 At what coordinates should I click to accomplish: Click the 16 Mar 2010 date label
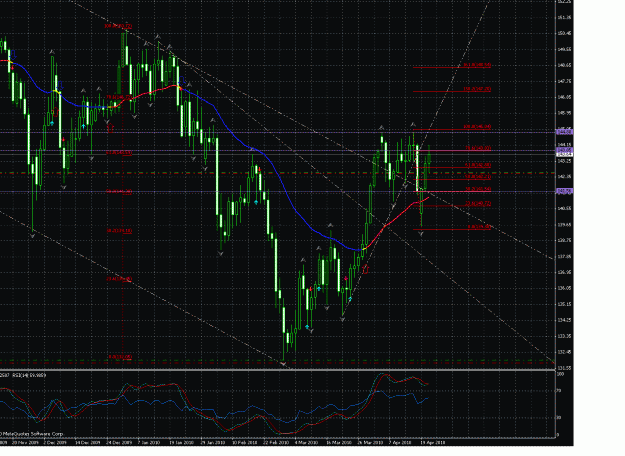coord(339,442)
